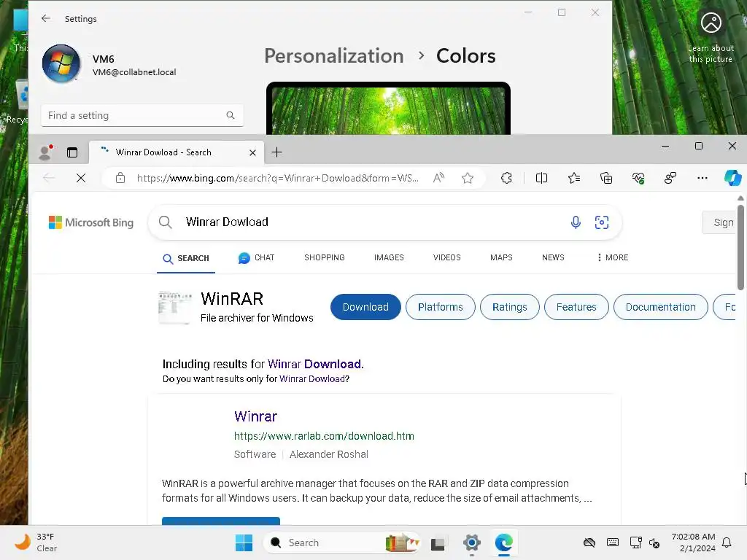Open the Task View taskbar icon
Image resolution: width=747 pixels, height=560 pixels.
438,543
